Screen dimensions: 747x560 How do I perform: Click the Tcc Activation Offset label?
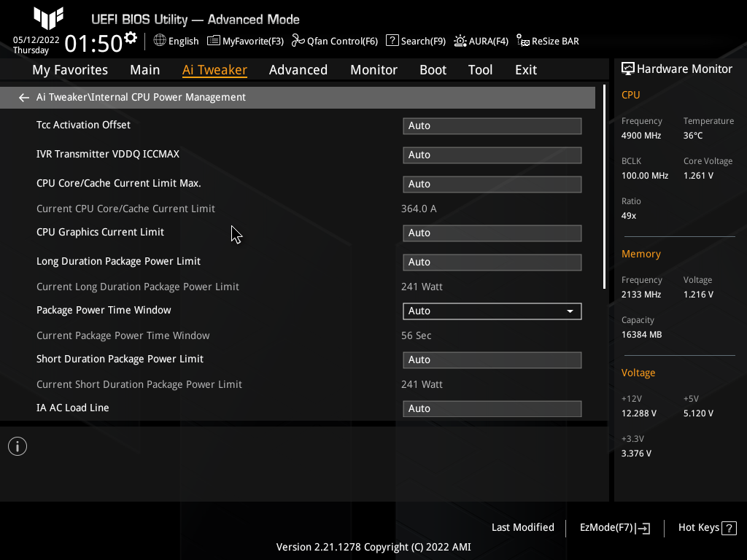click(83, 125)
